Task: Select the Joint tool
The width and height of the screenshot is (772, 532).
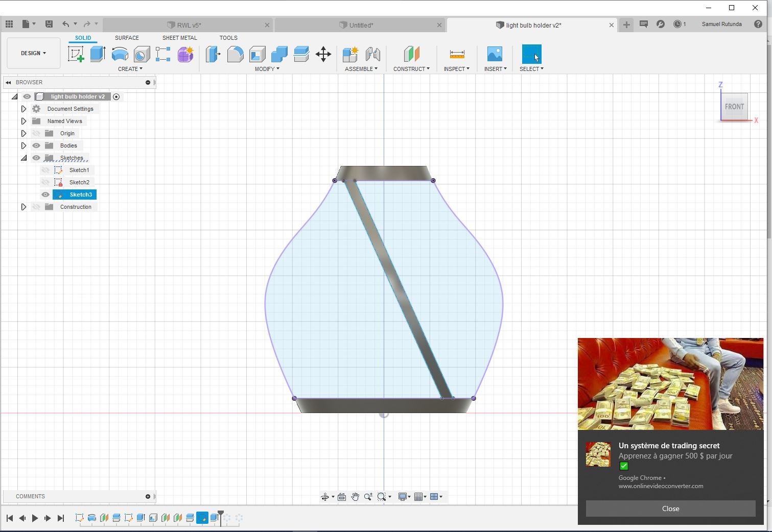Action: coord(373,54)
